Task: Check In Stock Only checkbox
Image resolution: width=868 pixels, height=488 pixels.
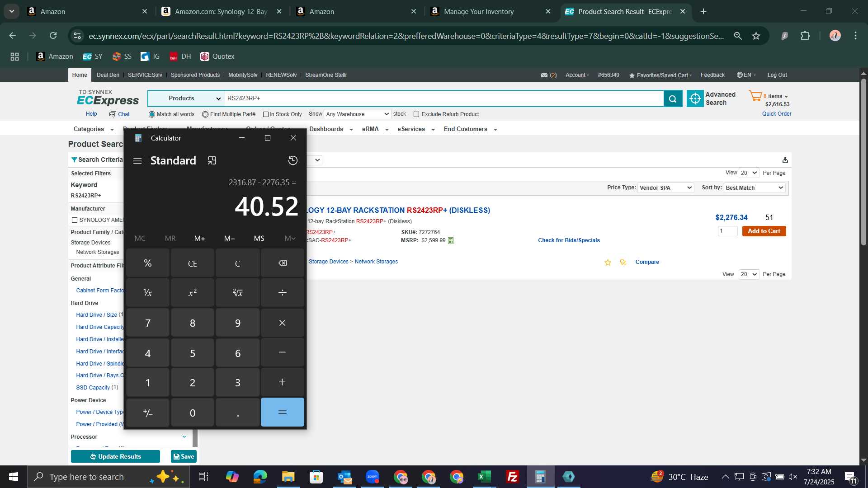Action: pos(266,114)
